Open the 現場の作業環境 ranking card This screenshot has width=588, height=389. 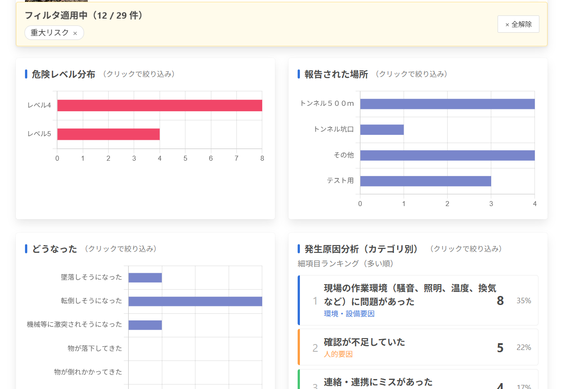coord(418,300)
